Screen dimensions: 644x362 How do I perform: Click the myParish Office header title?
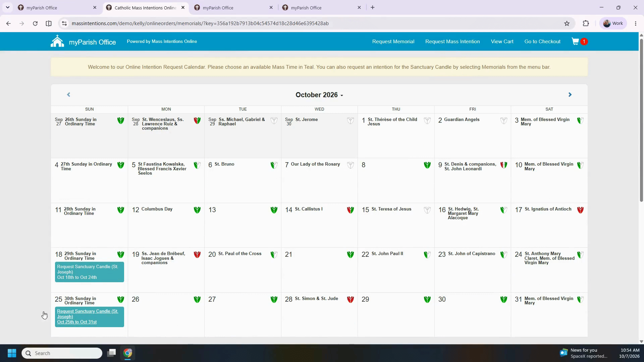coord(92,42)
